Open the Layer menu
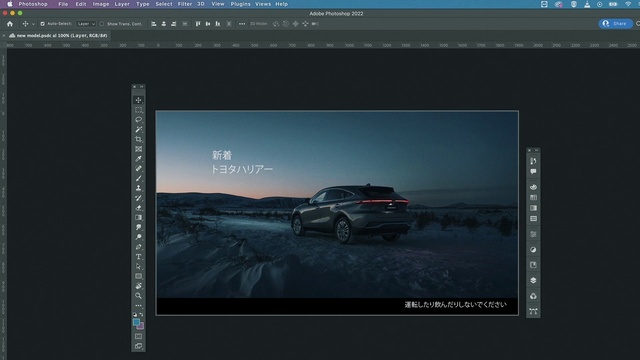 (x=122, y=4)
